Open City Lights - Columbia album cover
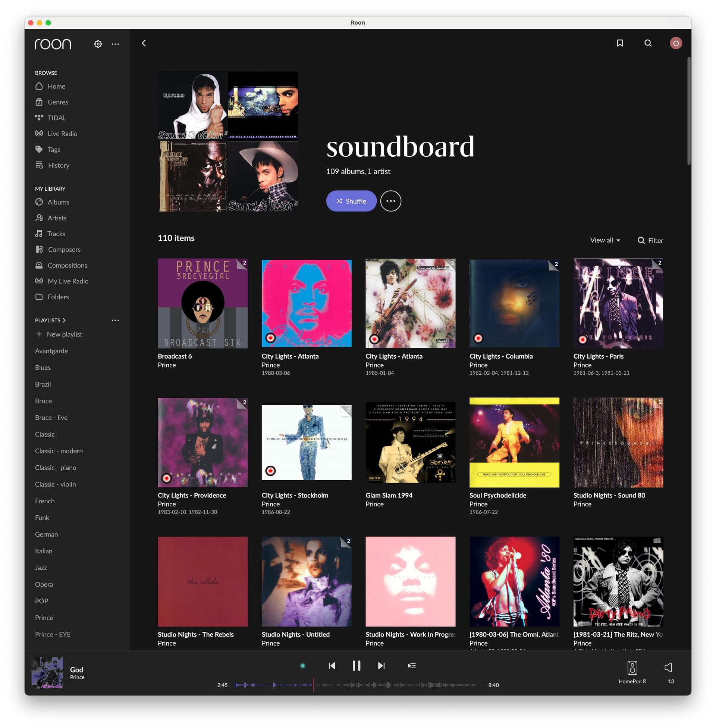Viewport: 716px width, 728px height. pos(514,303)
